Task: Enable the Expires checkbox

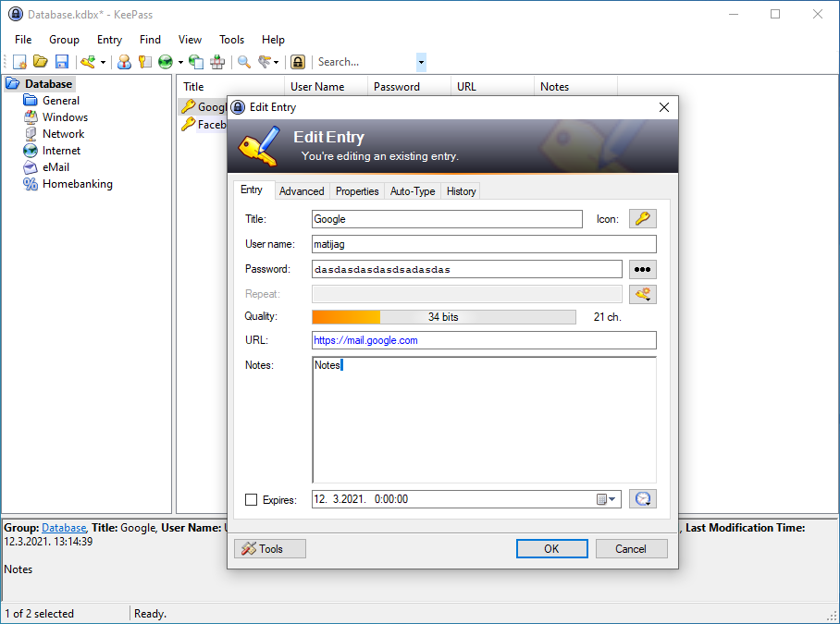Action: (252, 500)
